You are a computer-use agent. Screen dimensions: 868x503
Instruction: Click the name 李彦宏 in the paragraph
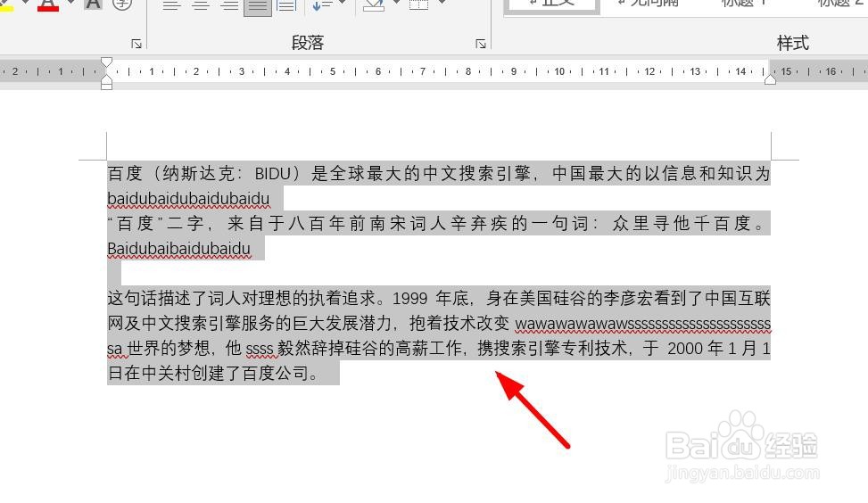[x=628, y=299]
